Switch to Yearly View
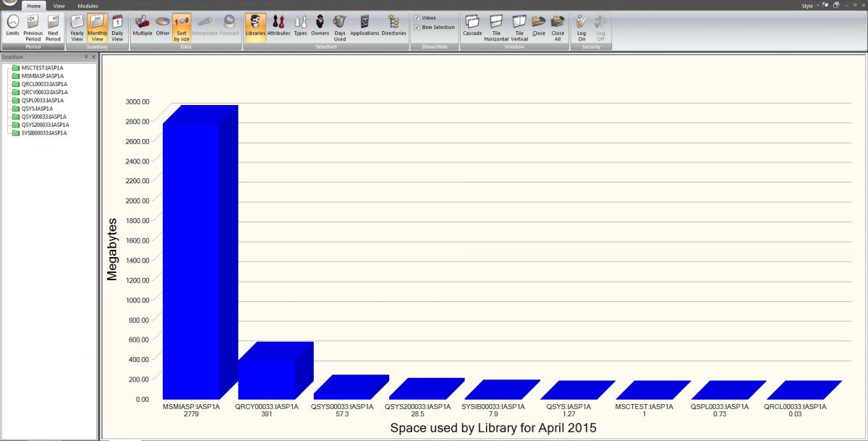The height and width of the screenshot is (441, 868). point(77,23)
